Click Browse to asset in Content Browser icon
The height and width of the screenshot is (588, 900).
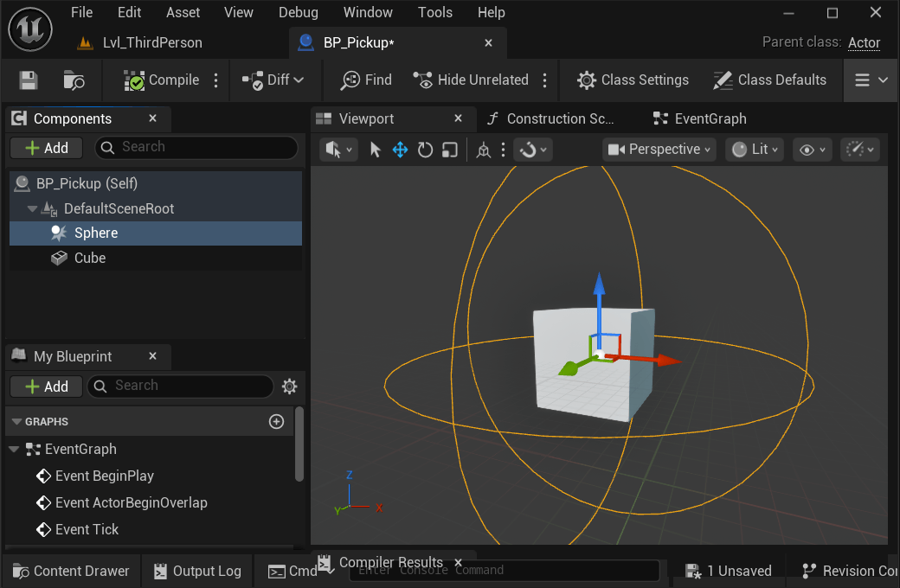tap(74, 80)
